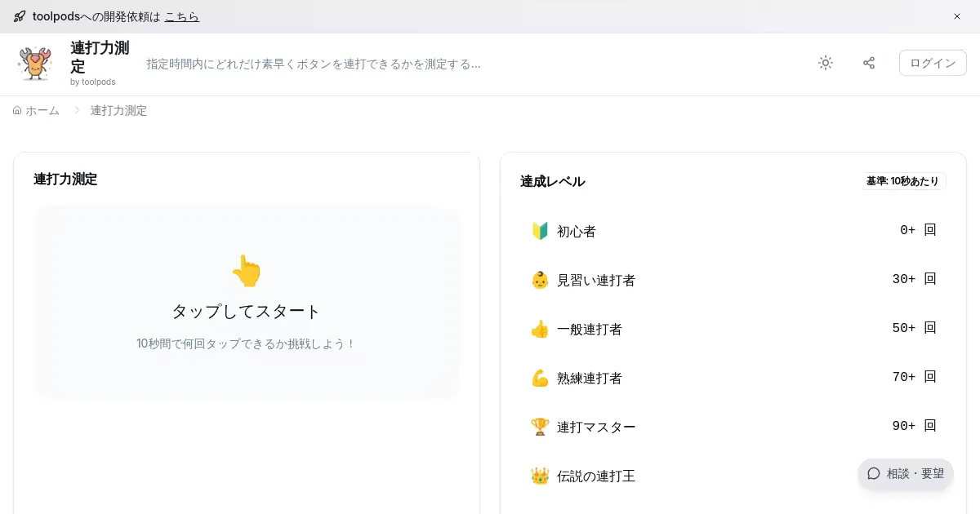Select the 初心者 beginner badge icon
Image resolution: width=980 pixels, height=514 pixels.
(x=540, y=231)
